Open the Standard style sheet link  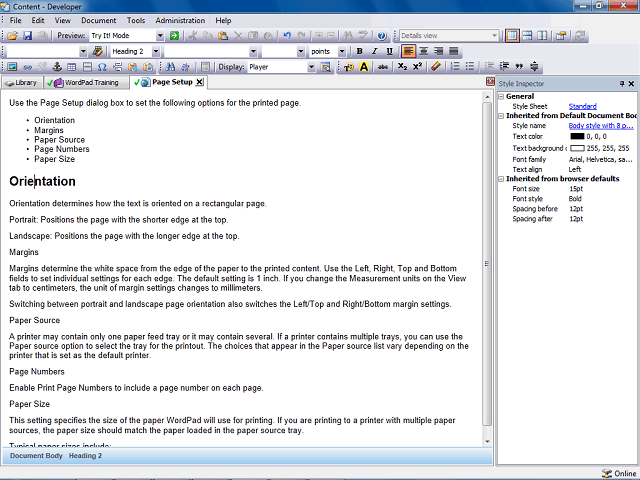(x=582, y=106)
